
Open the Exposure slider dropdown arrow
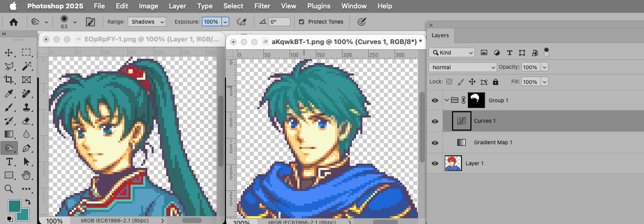coord(226,22)
